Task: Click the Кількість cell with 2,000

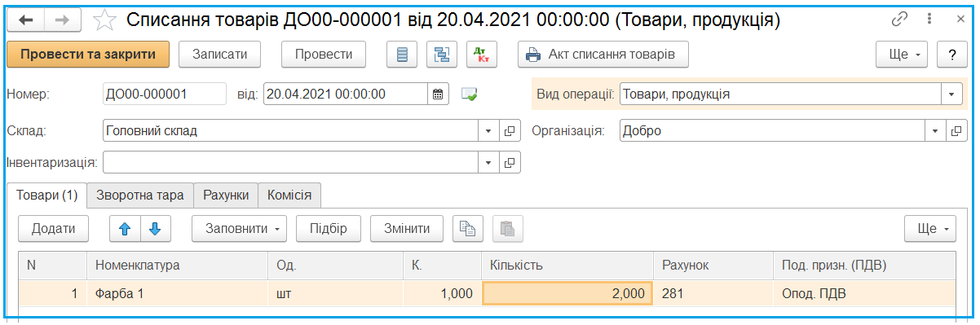Action: click(x=567, y=293)
